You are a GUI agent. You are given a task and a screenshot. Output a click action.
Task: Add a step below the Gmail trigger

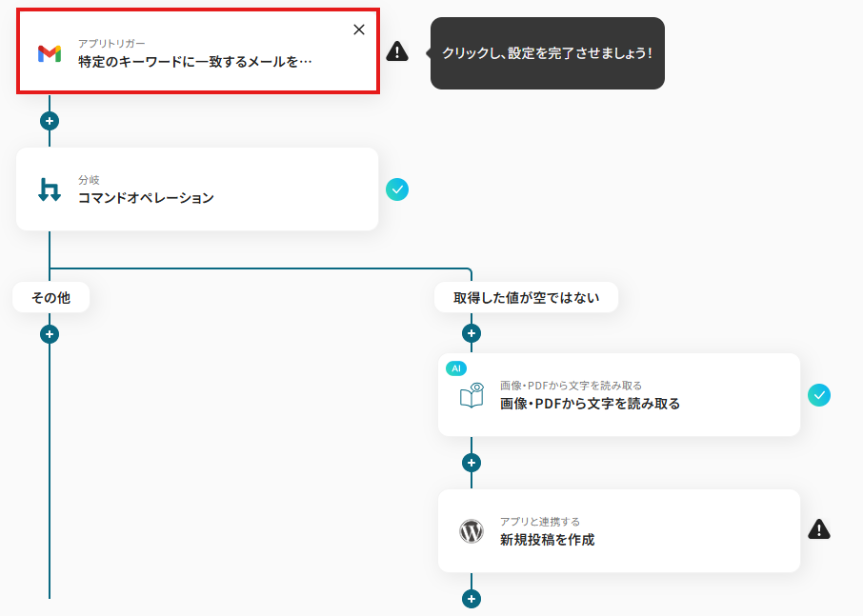coord(50,121)
